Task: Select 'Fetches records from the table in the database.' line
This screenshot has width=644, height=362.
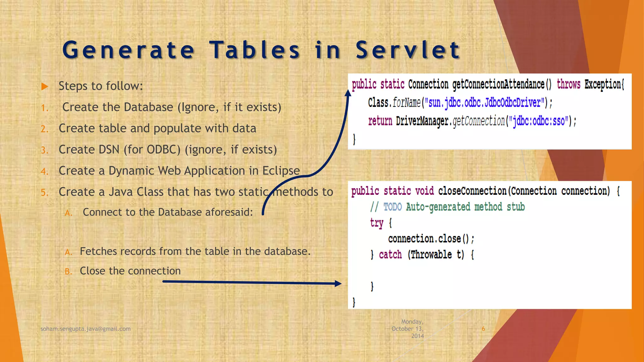Action: (195, 251)
